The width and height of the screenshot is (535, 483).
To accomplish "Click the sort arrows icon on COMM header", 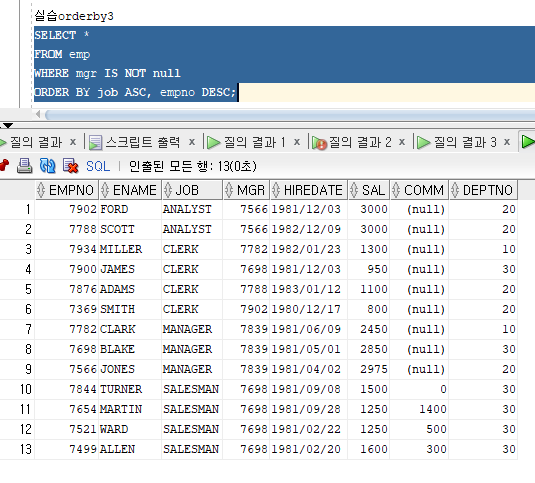I will [396, 190].
